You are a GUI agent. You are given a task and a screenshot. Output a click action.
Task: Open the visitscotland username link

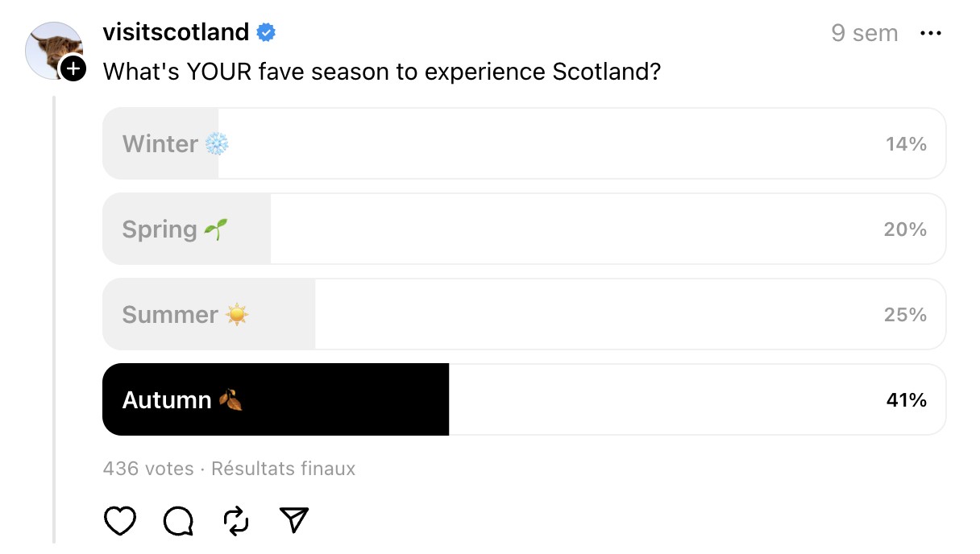(176, 32)
